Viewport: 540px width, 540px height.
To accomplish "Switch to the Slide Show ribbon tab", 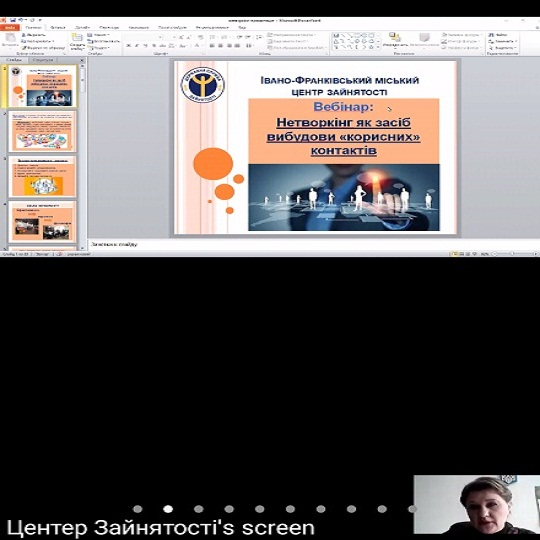I will click(172, 27).
